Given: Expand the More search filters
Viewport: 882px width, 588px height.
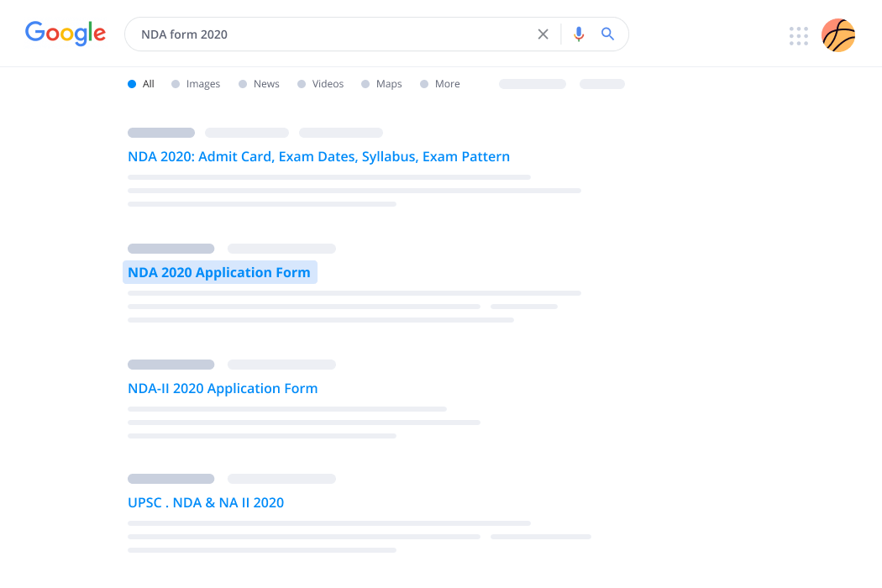Looking at the screenshot, I should [445, 84].
